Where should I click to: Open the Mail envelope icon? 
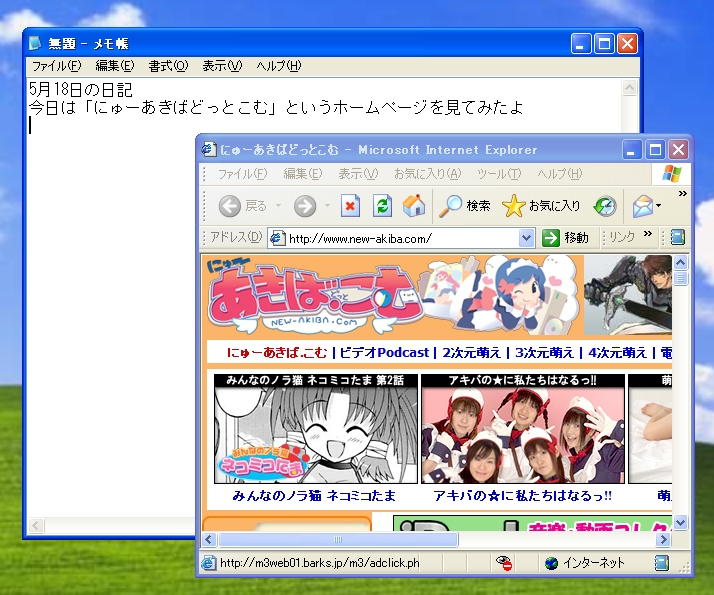(643, 206)
